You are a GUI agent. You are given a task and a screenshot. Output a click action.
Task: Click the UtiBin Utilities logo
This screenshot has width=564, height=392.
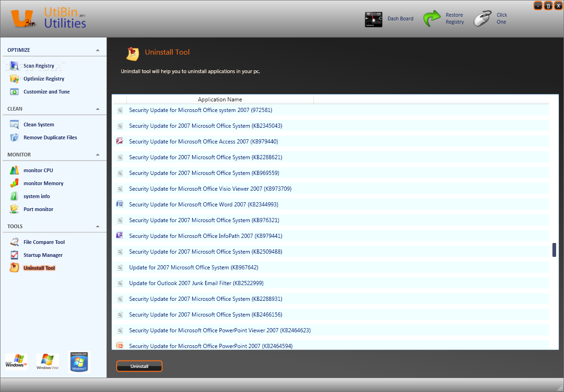[49, 19]
